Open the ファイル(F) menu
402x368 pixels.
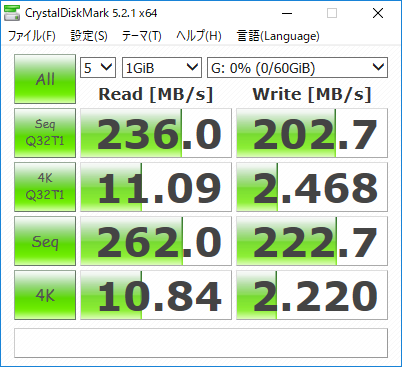click(x=32, y=36)
